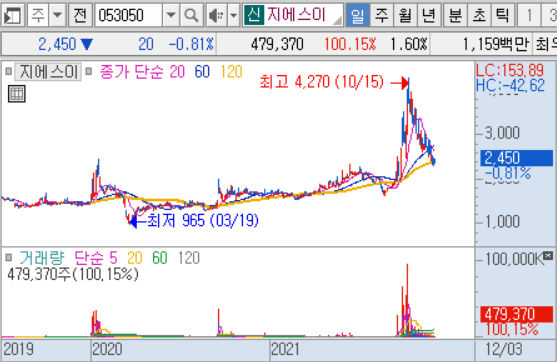Click the 거래량 volume legend label
This screenshot has height=362, width=557.
pos(42,258)
